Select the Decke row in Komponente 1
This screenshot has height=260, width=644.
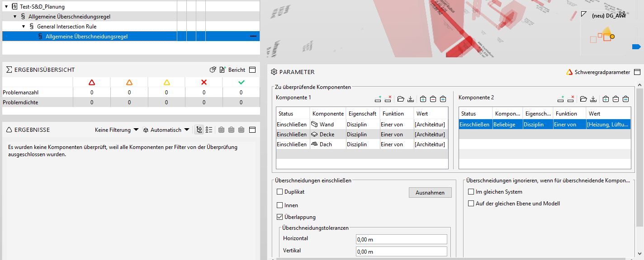click(362, 135)
